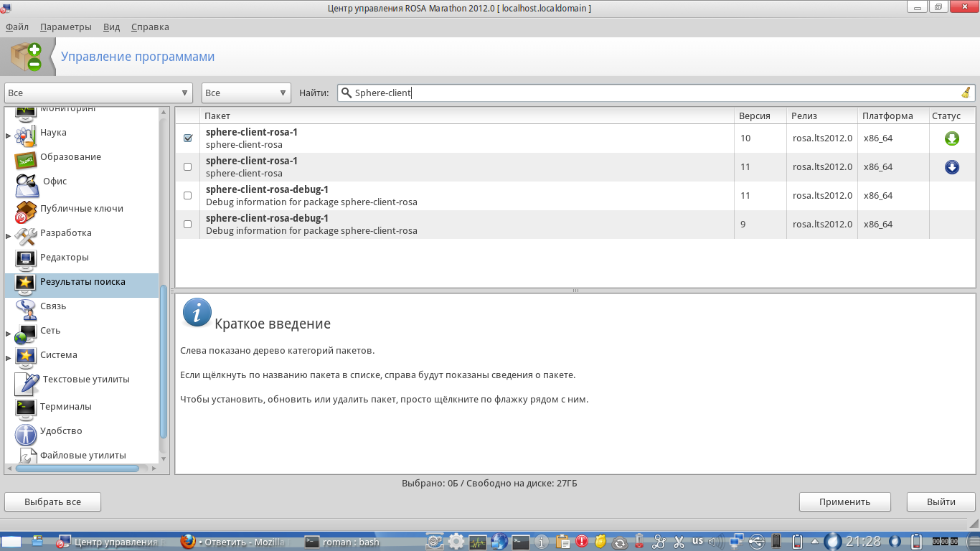Expand the Наука category tree arrow
The height and width of the screenshot is (551, 980).
9,135
